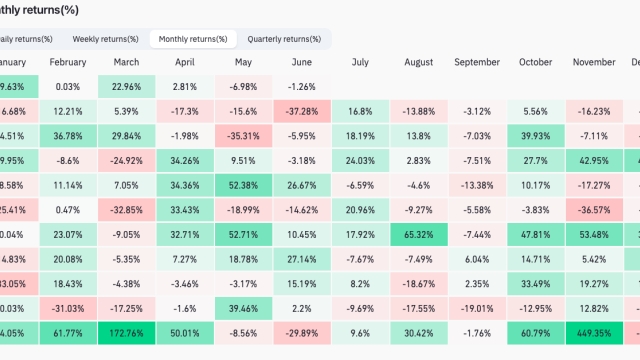Click the February column header

[x=68, y=62]
